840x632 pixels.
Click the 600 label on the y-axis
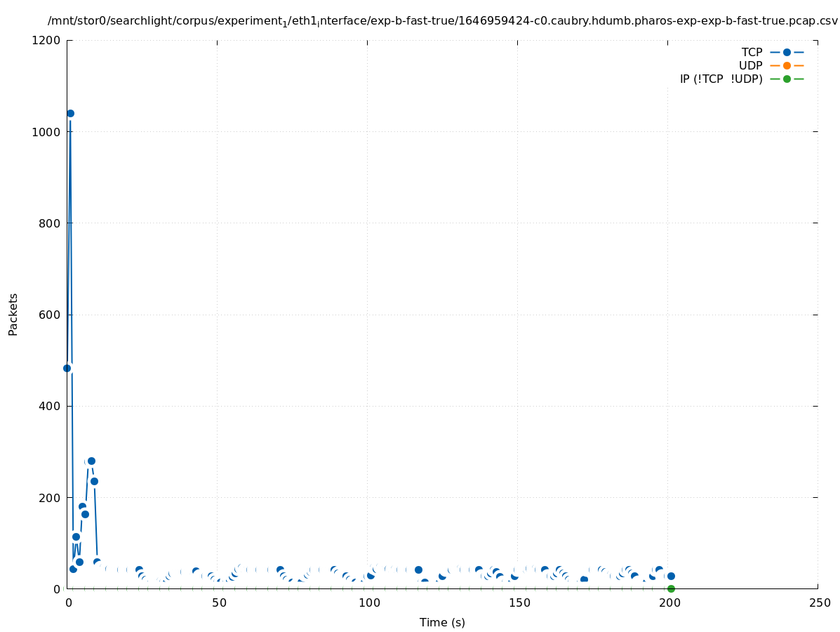point(50,315)
